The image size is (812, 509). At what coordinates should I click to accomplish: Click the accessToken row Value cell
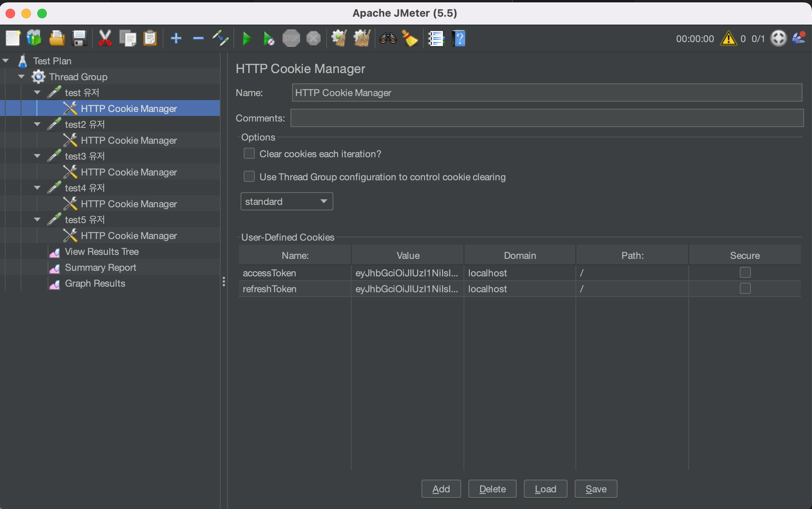coord(408,273)
